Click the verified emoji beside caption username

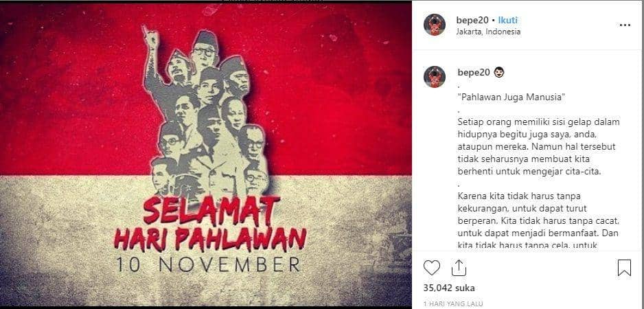pos(499,73)
